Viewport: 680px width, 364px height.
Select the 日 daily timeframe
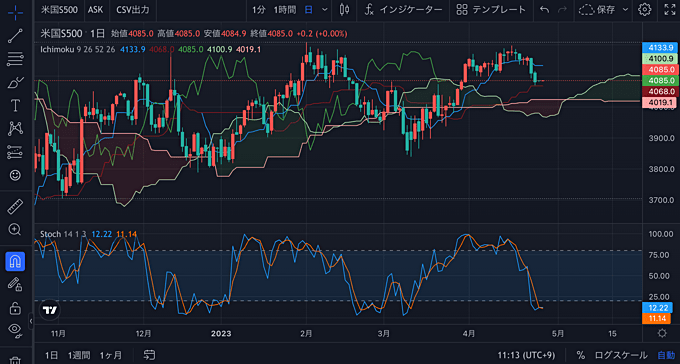(308, 10)
